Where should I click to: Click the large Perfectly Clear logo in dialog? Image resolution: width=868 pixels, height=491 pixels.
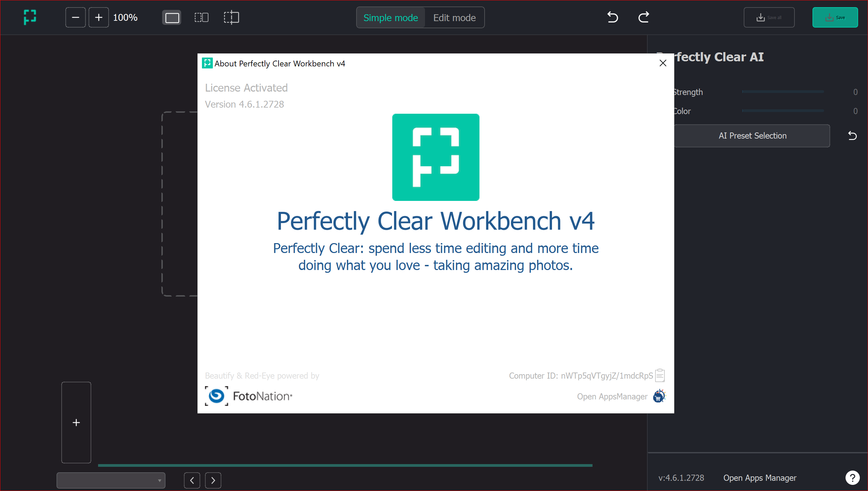click(436, 157)
